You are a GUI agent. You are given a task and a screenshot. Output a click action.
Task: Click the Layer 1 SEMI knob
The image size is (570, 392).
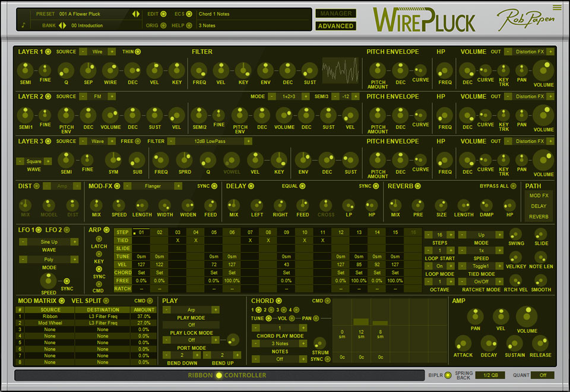click(x=25, y=70)
